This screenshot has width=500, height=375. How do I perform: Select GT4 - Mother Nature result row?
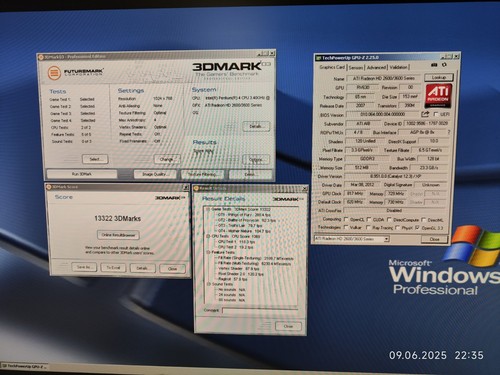[x=244, y=231]
